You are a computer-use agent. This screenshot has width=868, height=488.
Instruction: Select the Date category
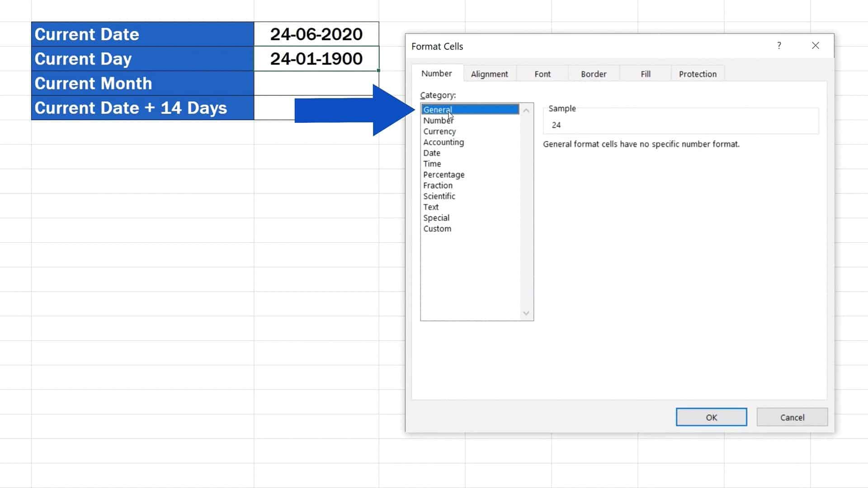click(x=431, y=153)
